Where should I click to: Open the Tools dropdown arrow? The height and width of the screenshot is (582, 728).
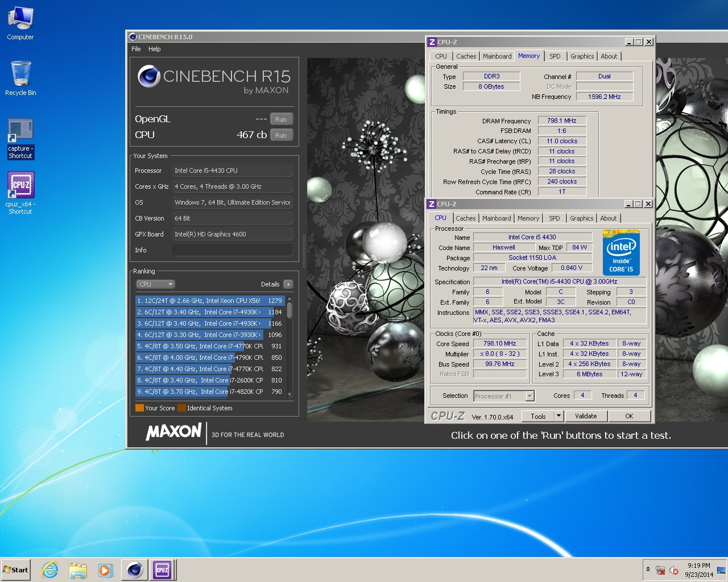(x=559, y=417)
